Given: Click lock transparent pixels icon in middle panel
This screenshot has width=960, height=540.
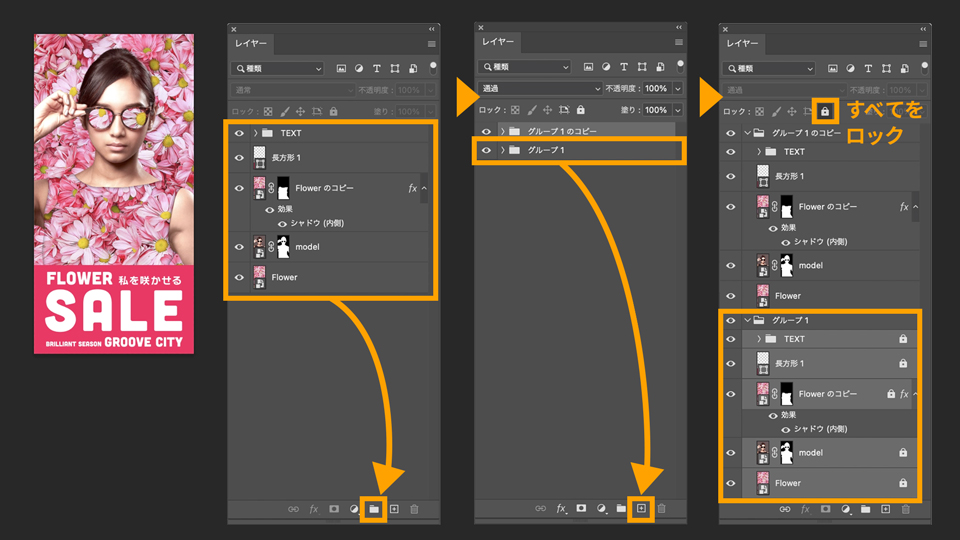Looking at the screenshot, I should coord(515,110).
